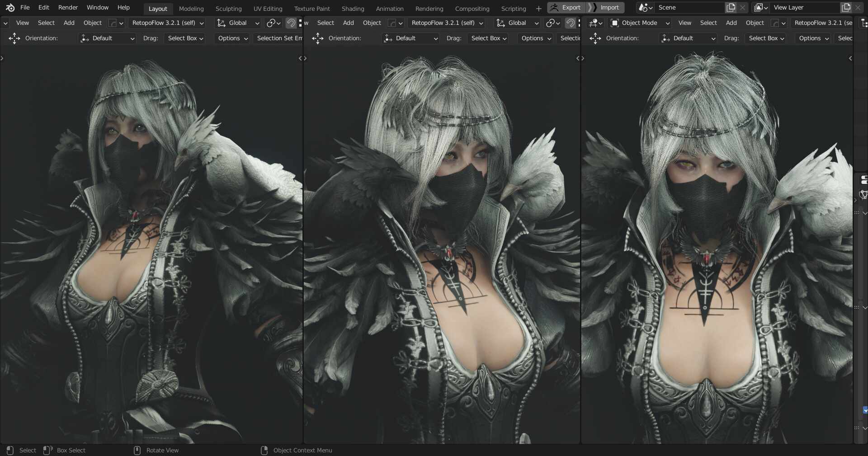Add a new workspace with the plus icon

[x=538, y=9]
